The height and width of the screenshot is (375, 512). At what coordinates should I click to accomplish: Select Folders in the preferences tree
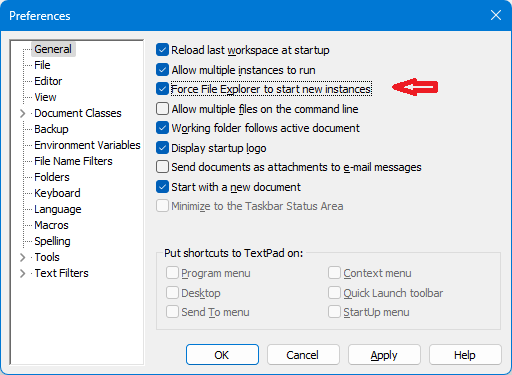tap(52, 177)
